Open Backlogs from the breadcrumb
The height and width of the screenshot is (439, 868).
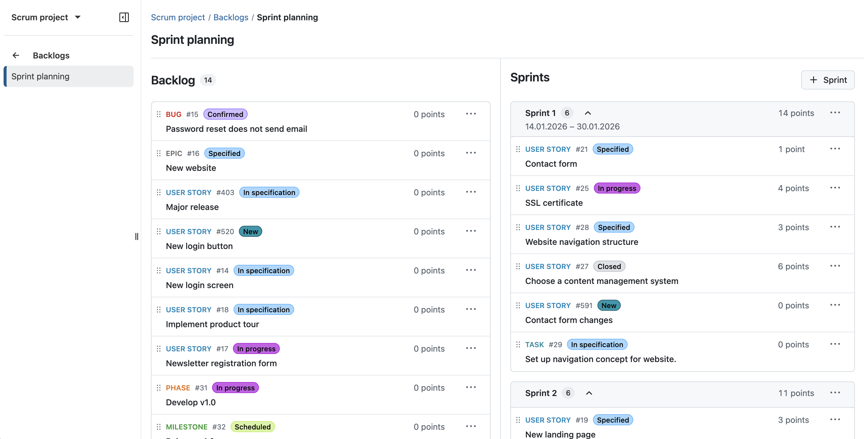[x=231, y=17]
